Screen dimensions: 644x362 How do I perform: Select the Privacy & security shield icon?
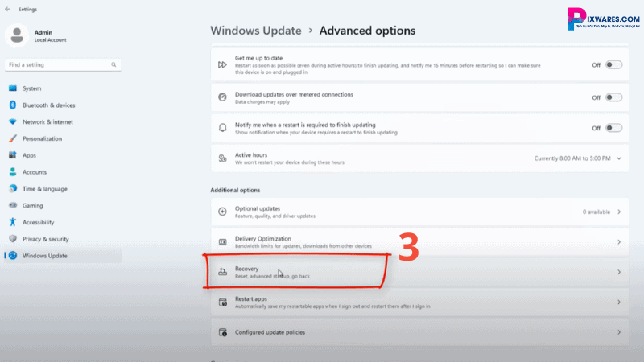13,239
